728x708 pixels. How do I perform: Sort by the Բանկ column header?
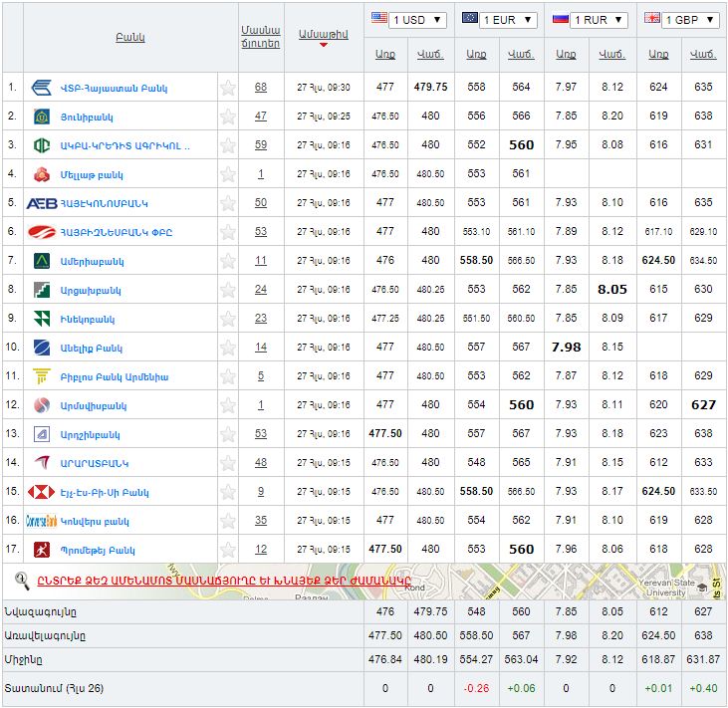coord(130,38)
